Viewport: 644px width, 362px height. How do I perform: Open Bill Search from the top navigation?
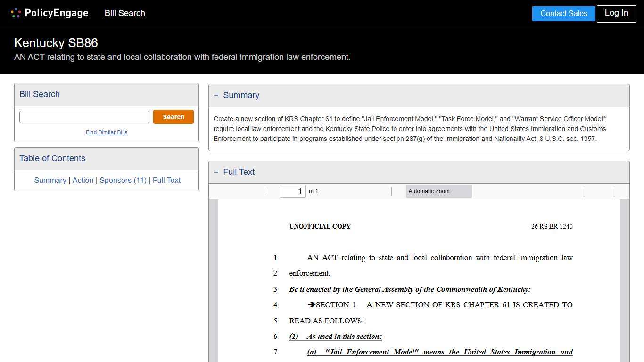point(124,13)
